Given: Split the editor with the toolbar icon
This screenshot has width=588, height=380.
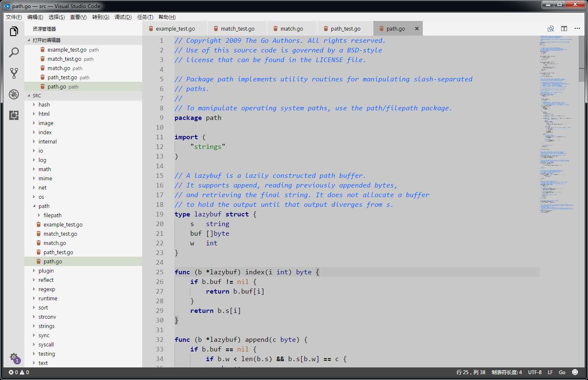Looking at the screenshot, I should pyautogui.click(x=564, y=28).
